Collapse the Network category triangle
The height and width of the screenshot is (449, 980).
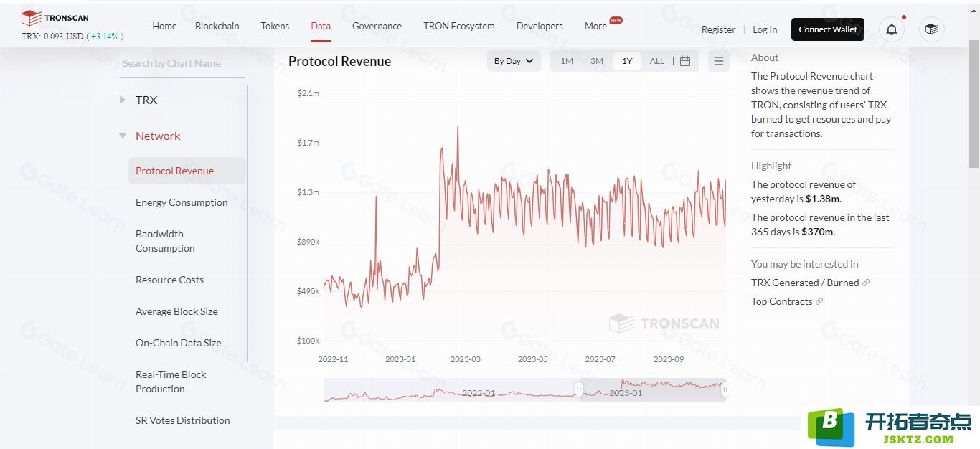click(123, 136)
